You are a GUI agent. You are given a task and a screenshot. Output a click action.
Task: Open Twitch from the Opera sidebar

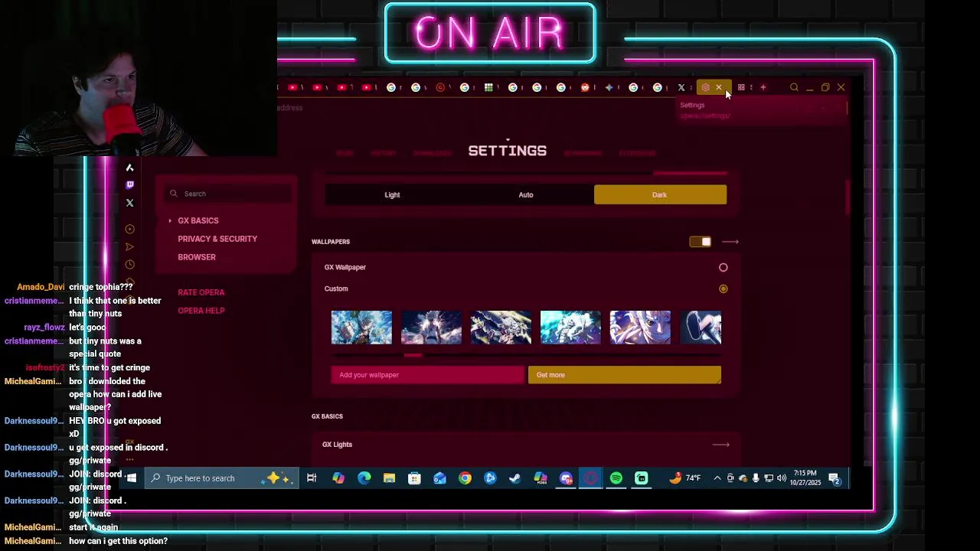pos(129,184)
